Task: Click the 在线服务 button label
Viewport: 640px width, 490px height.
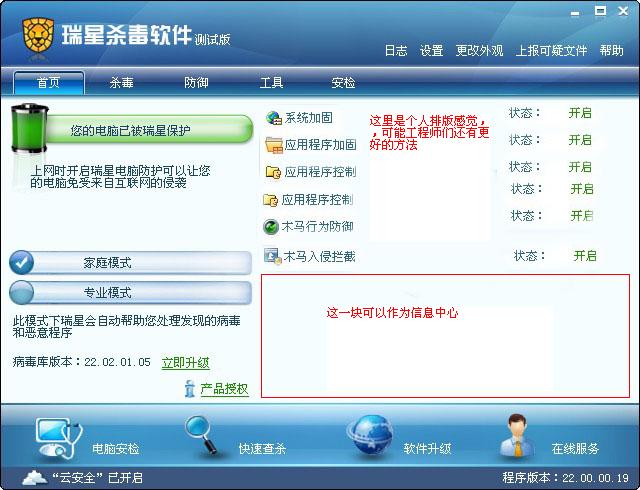Action: [575, 449]
